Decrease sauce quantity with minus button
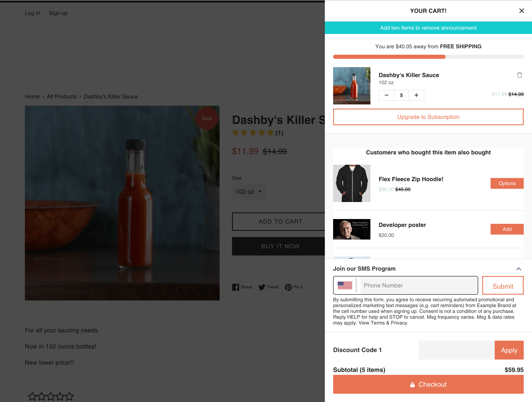 386,95
